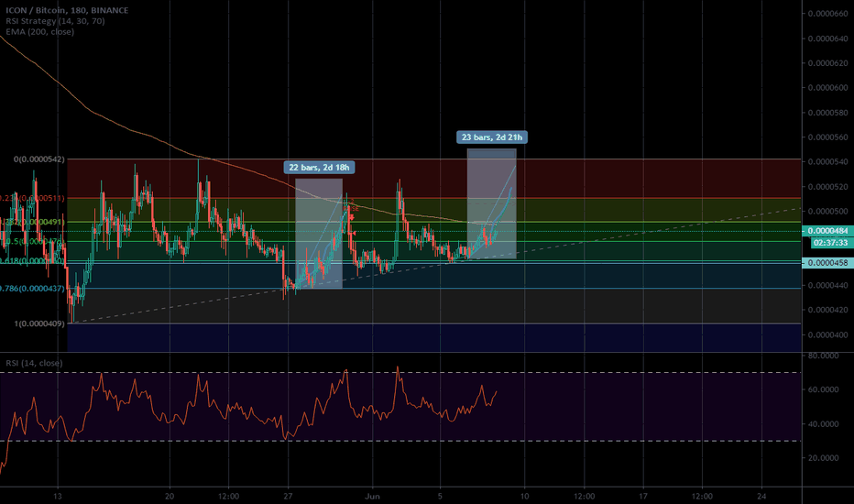This screenshot has height=504, width=854.
Task: Click price axis label 0.0000600
Action: (827, 88)
